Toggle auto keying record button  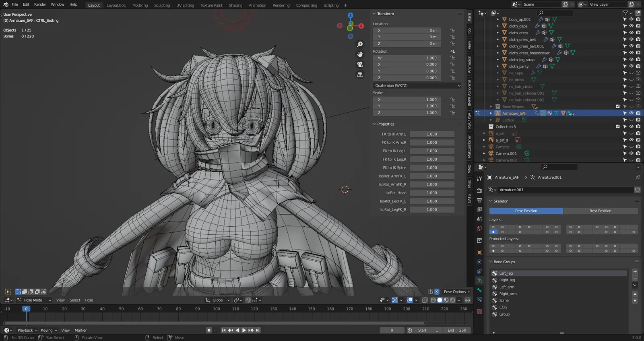pyautogui.click(x=208, y=330)
